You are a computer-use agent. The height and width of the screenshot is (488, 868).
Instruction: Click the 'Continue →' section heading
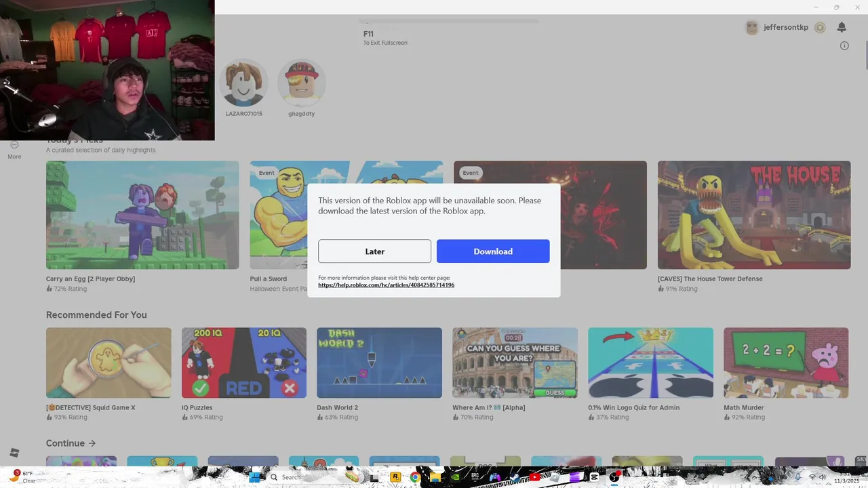tap(71, 443)
